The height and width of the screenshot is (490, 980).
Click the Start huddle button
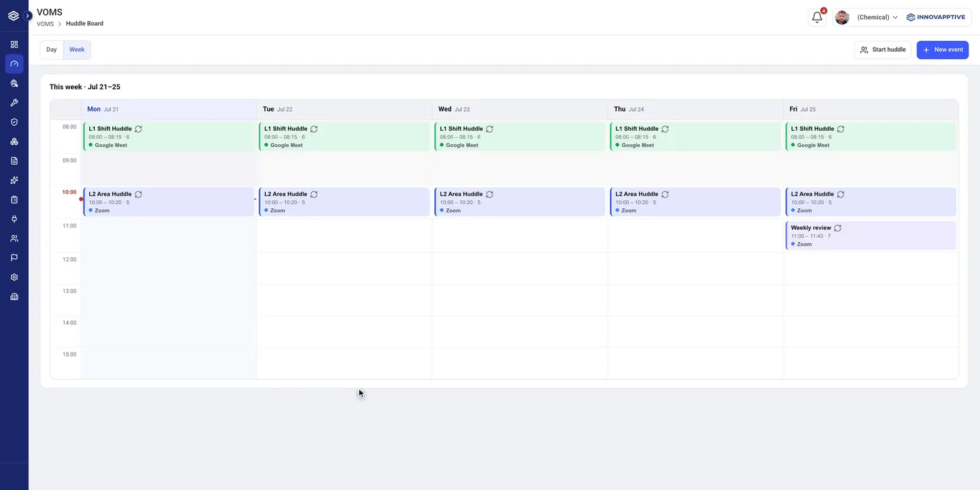tap(883, 50)
